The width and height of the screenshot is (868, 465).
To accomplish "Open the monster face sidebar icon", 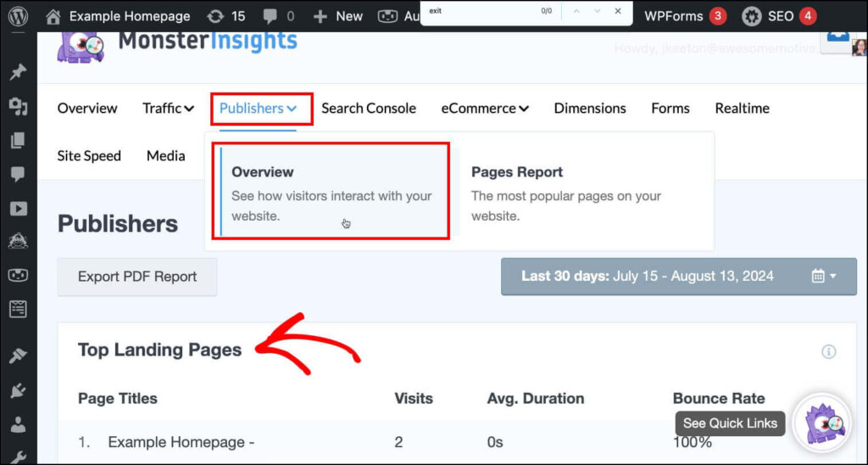I will point(19,241).
